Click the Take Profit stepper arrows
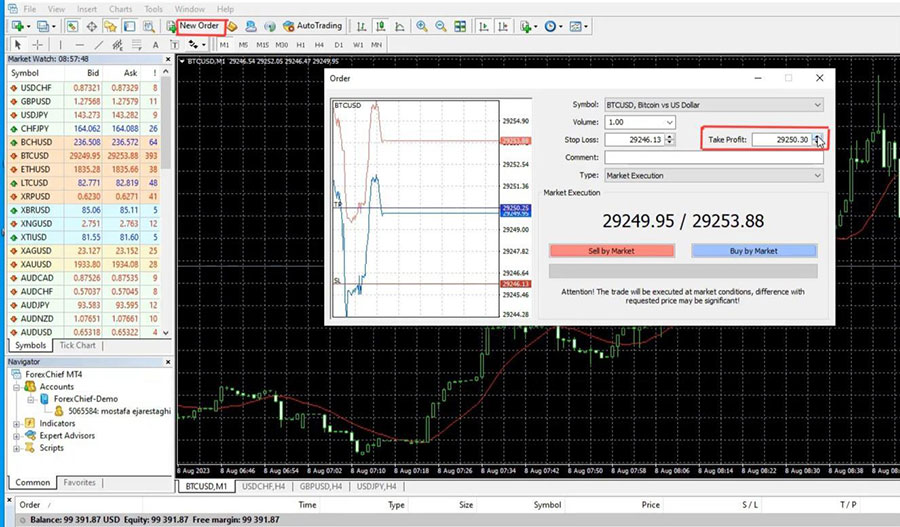Image resolution: width=900 pixels, height=527 pixels. click(817, 140)
